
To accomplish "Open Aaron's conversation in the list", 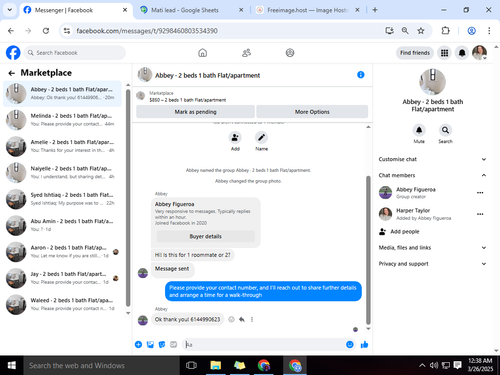I will coord(62,252).
